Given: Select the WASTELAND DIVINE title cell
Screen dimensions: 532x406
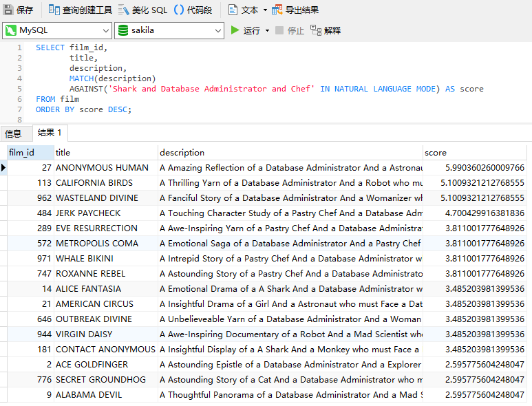Looking at the screenshot, I should click(x=106, y=197).
